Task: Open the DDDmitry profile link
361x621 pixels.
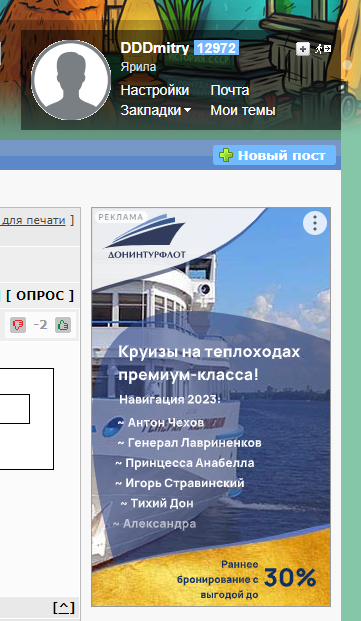Action: 155,48
